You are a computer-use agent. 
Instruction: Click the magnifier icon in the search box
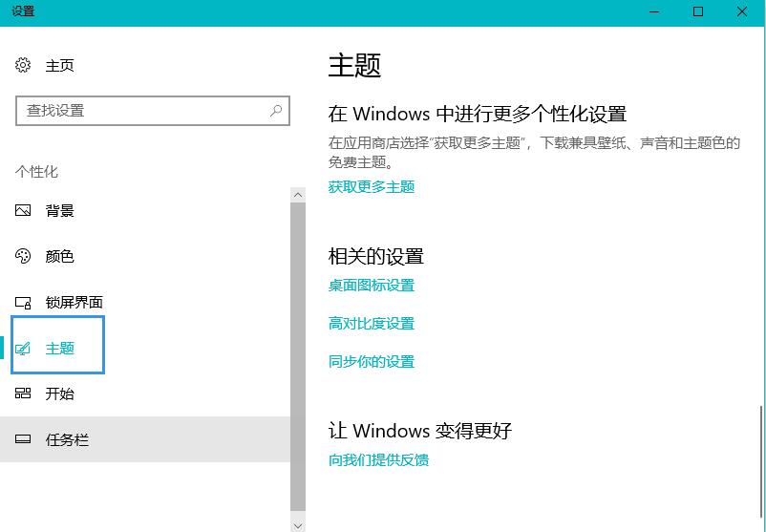(x=276, y=111)
